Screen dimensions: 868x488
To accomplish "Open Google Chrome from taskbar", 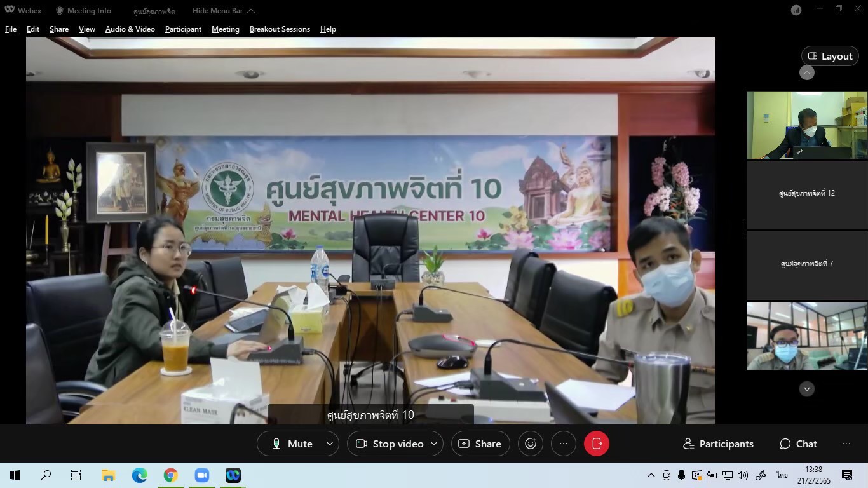I will point(170,475).
